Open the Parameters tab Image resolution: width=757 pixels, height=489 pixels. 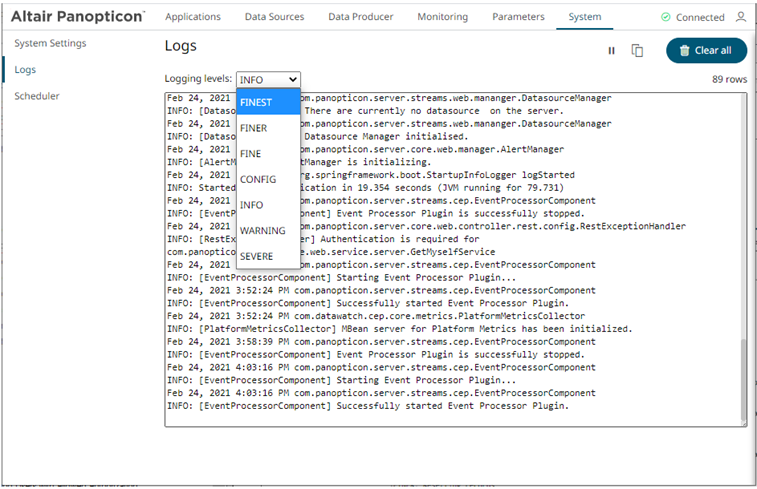click(518, 16)
